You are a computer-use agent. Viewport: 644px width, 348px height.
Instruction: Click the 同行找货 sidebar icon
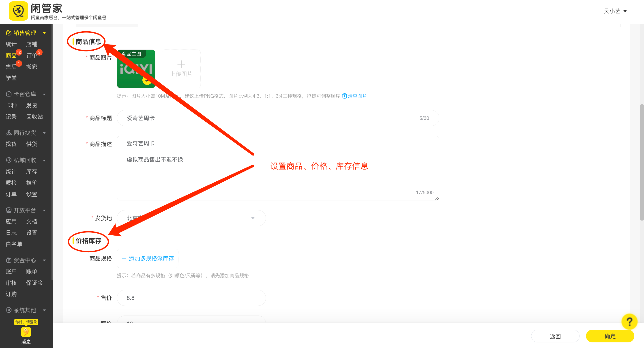tap(8, 133)
